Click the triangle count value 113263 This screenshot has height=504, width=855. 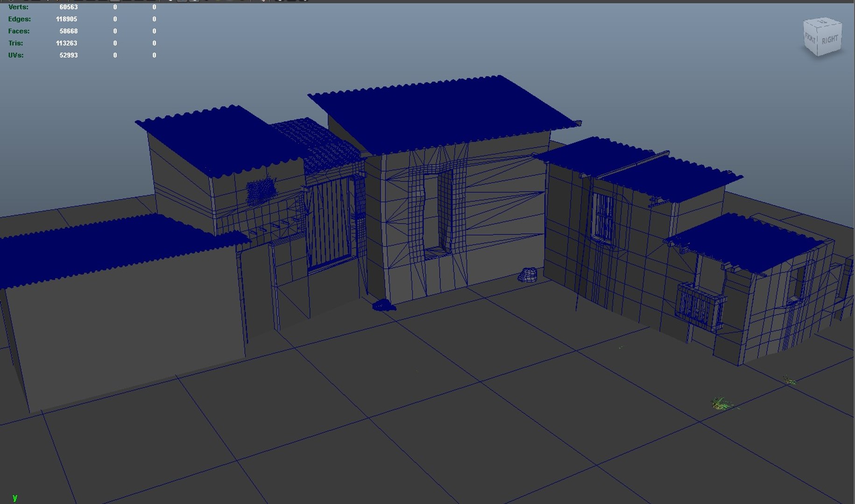pos(66,43)
